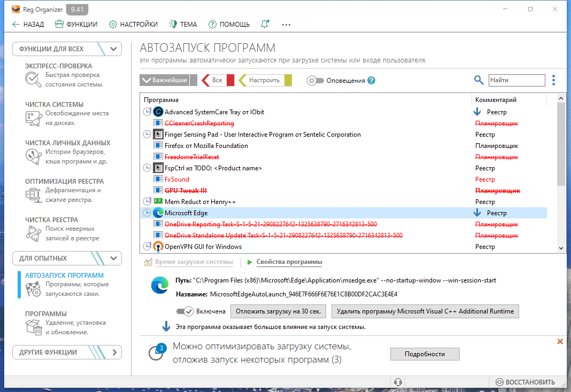Select the GPU Tweak III row
The image size is (571, 392).
[x=344, y=190]
